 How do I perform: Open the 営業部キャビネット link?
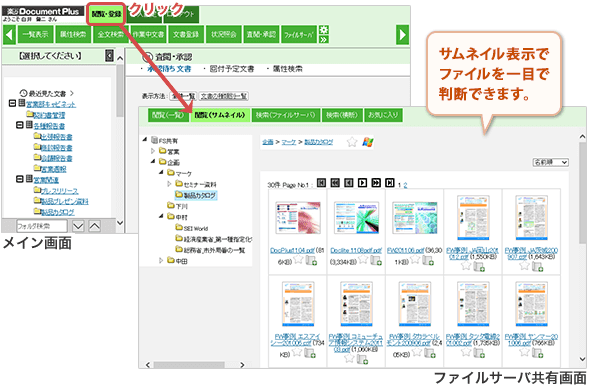(x=51, y=104)
